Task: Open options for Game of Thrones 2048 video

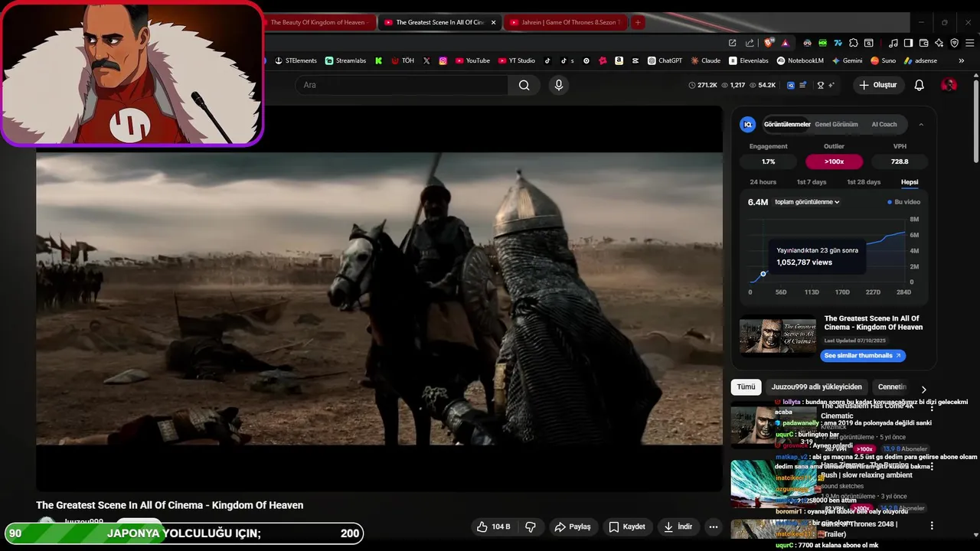Action: (932, 526)
